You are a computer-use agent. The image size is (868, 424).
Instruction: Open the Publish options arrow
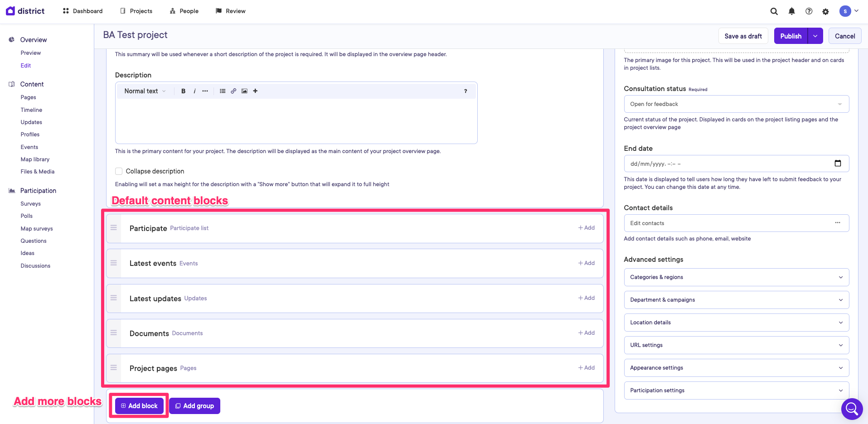click(x=815, y=36)
